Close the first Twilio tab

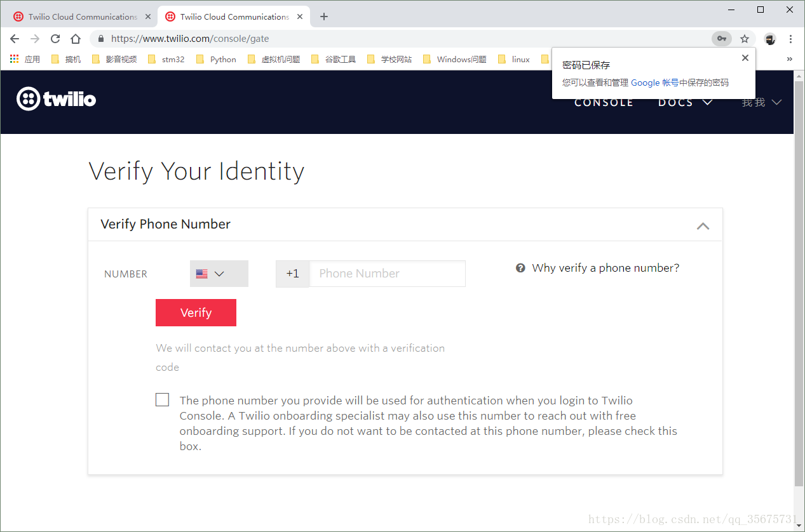coord(148,17)
